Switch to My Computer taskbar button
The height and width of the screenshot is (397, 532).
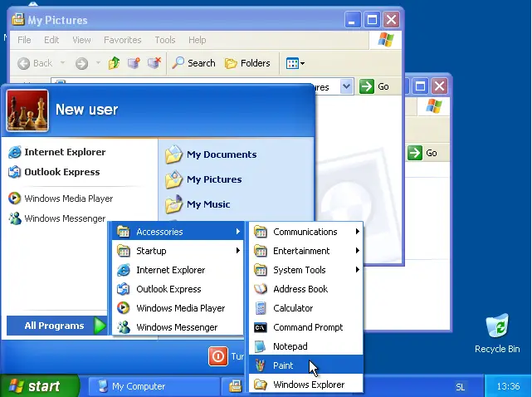click(154, 386)
